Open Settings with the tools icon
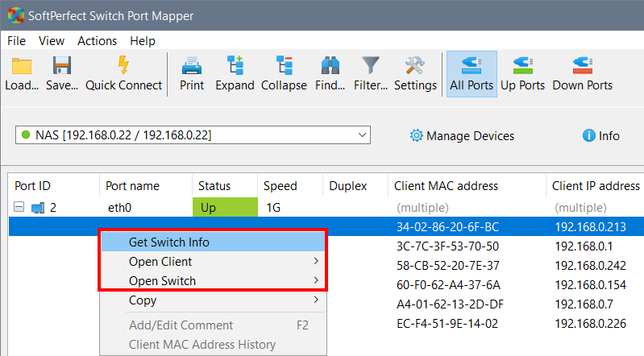644x356 pixels. coord(415,66)
